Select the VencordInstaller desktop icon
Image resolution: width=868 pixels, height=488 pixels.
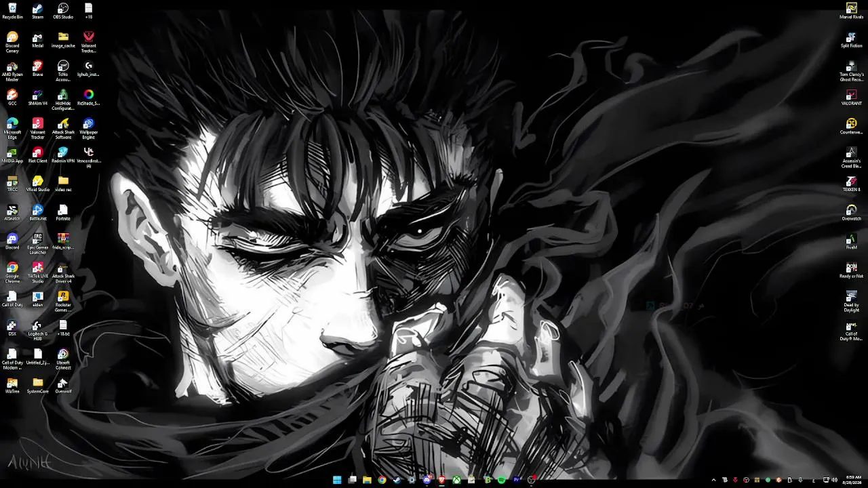(x=88, y=158)
